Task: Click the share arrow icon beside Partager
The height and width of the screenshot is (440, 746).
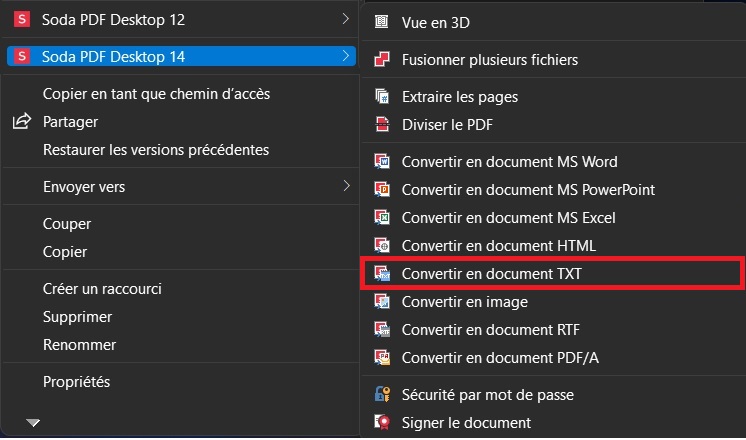Action: coord(22,121)
